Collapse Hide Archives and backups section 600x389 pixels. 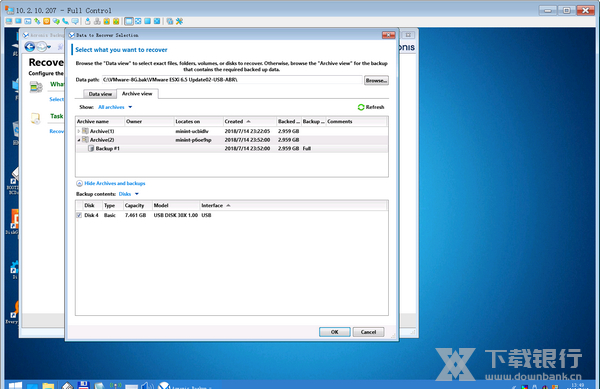pyautogui.click(x=79, y=183)
